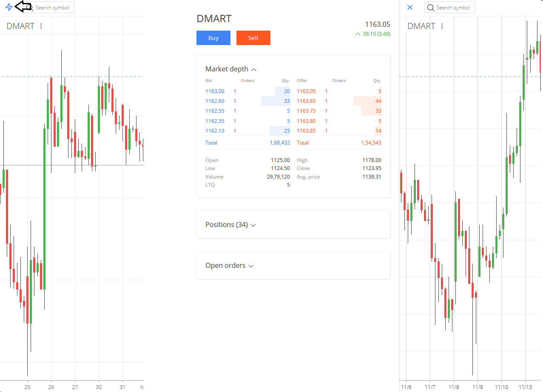Click bid quantity 25 in depth table
Image resolution: width=543 pixels, height=392 pixels.
287,131
